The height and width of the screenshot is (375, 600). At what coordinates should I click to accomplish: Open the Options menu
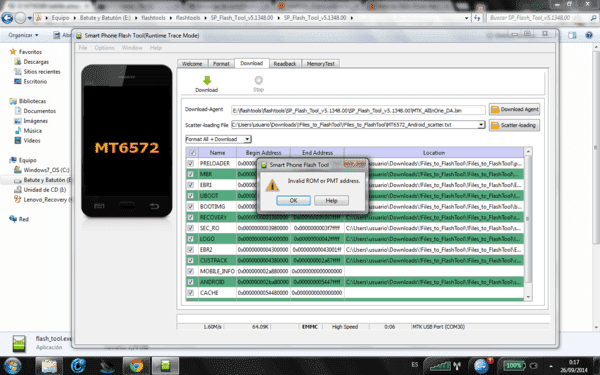click(x=104, y=48)
